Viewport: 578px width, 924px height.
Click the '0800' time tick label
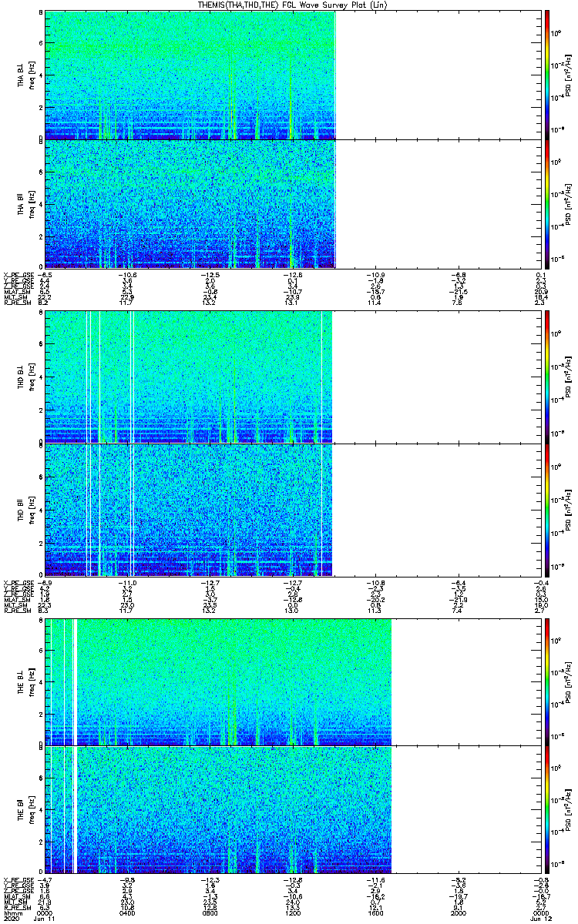[209, 913]
